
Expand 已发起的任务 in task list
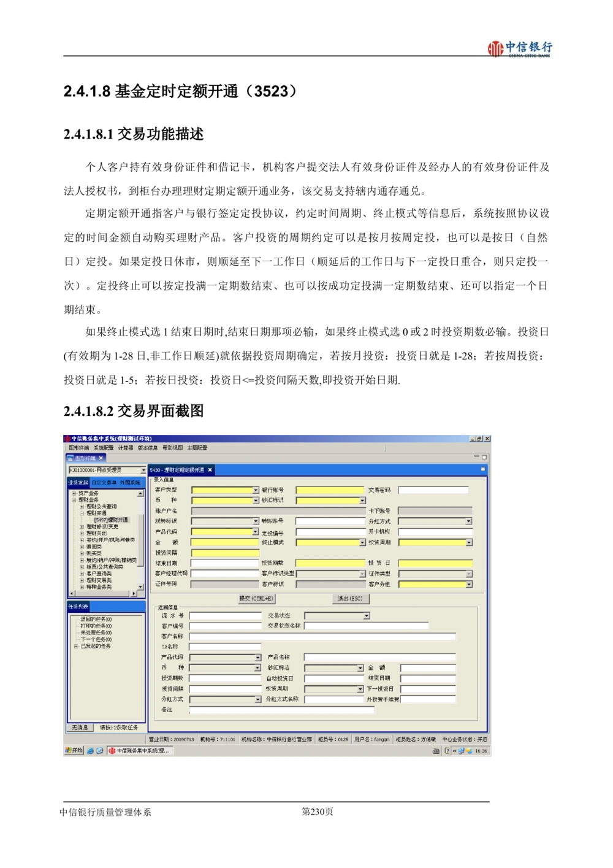76,646
